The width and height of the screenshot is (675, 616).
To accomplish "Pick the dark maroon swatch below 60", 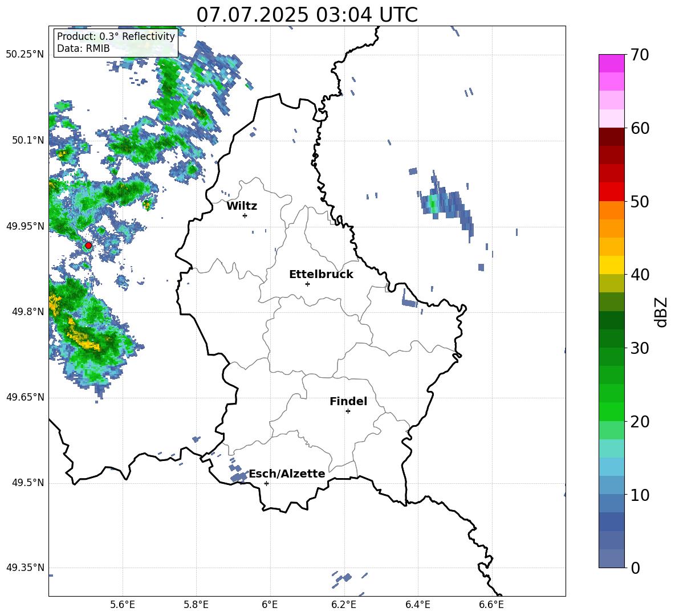I will 611,137.
